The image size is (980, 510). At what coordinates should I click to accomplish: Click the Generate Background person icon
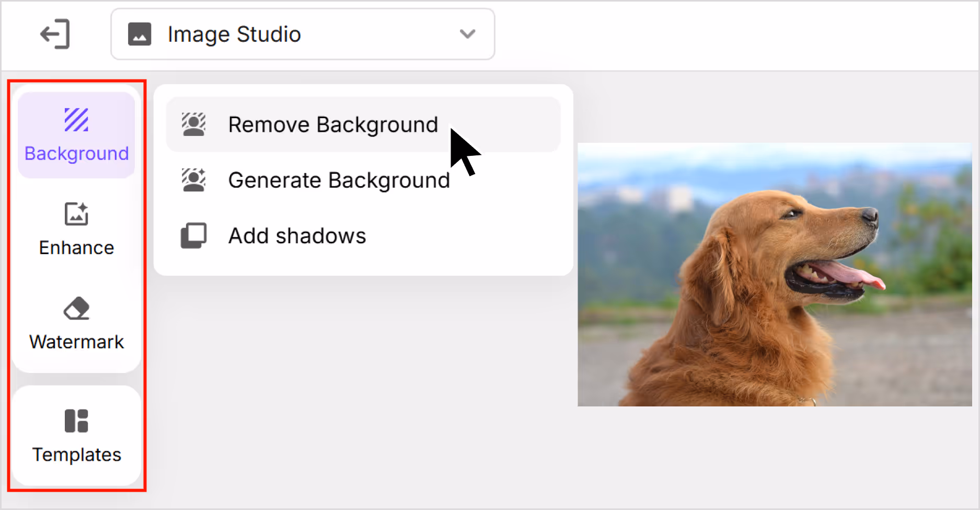tap(194, 180)
